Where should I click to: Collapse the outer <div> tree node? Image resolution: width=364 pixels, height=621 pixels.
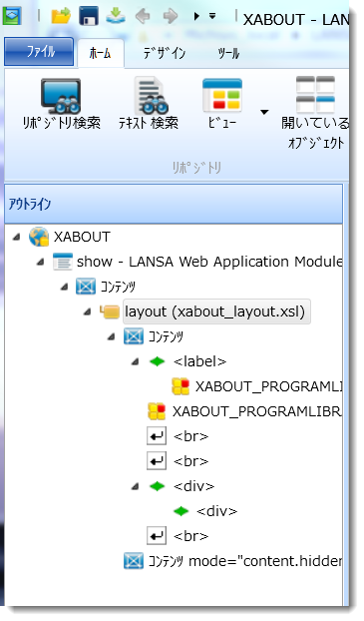pos(136,486)
